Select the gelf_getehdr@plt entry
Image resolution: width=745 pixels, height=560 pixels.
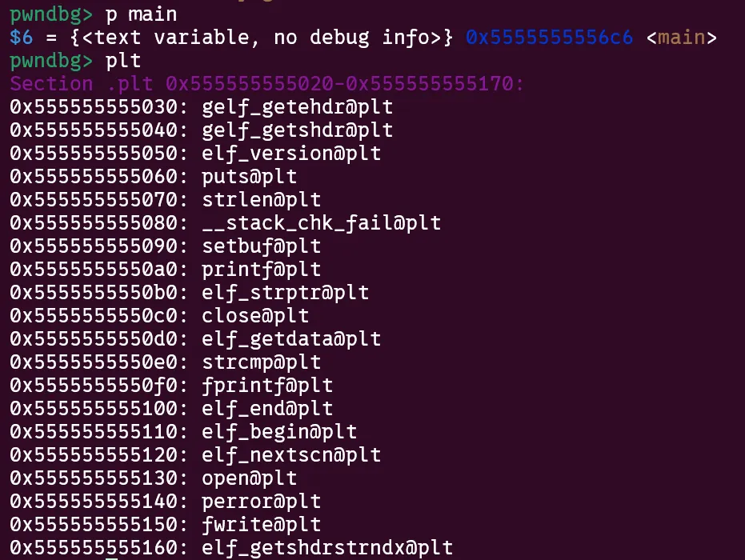(298, 107)
